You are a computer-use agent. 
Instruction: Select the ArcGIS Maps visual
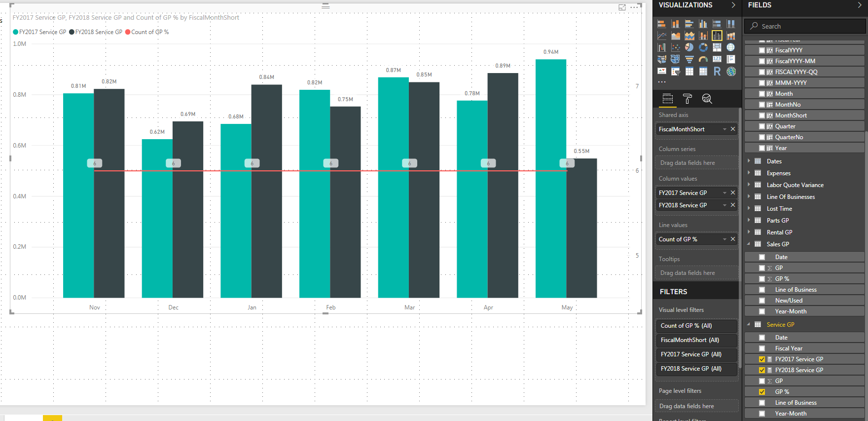point(731,72)
